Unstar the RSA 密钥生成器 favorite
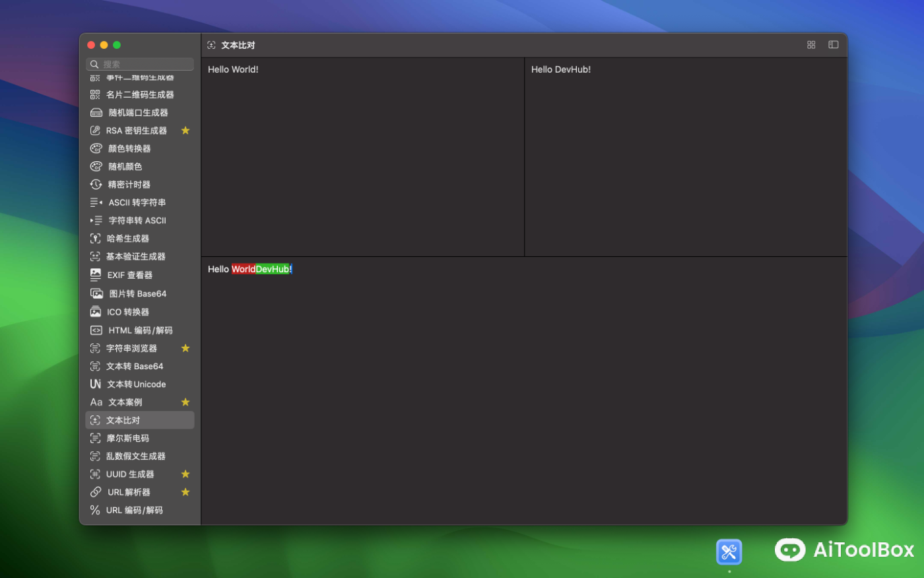This screenshot has width=924, height=578. coord(185,130)
